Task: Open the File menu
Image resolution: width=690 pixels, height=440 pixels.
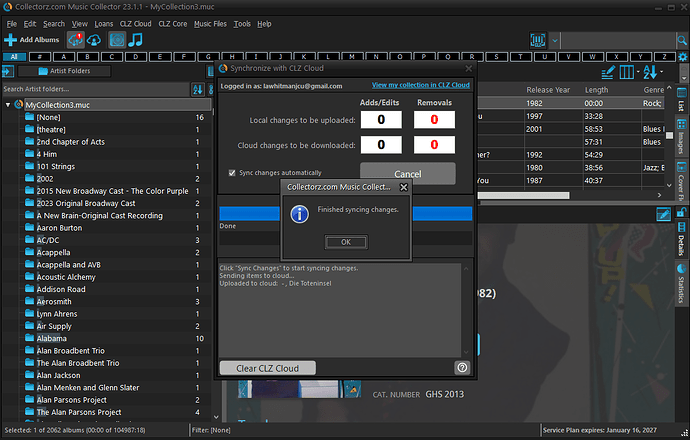Action: click(11, 24)
